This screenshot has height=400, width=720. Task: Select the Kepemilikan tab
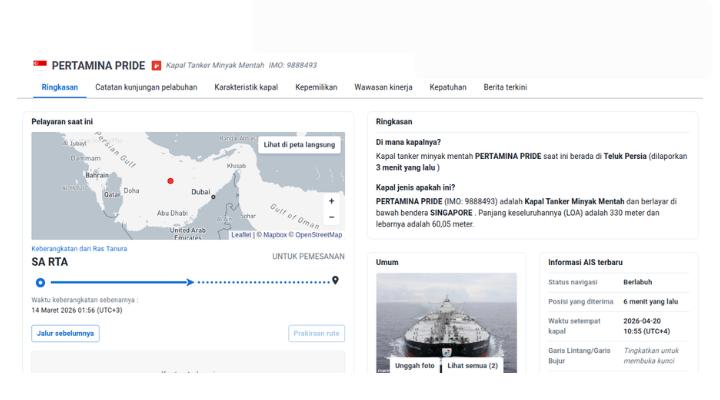316,87
